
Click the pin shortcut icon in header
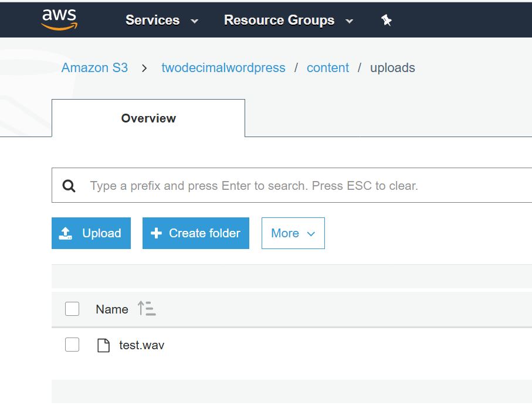(x=386, y=21)
